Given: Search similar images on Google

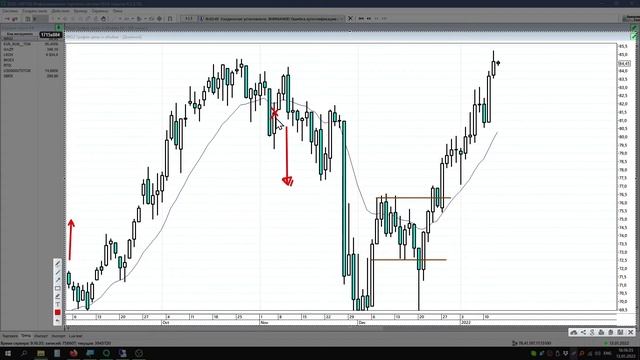Looking at the screenshot, I should 592,332.
